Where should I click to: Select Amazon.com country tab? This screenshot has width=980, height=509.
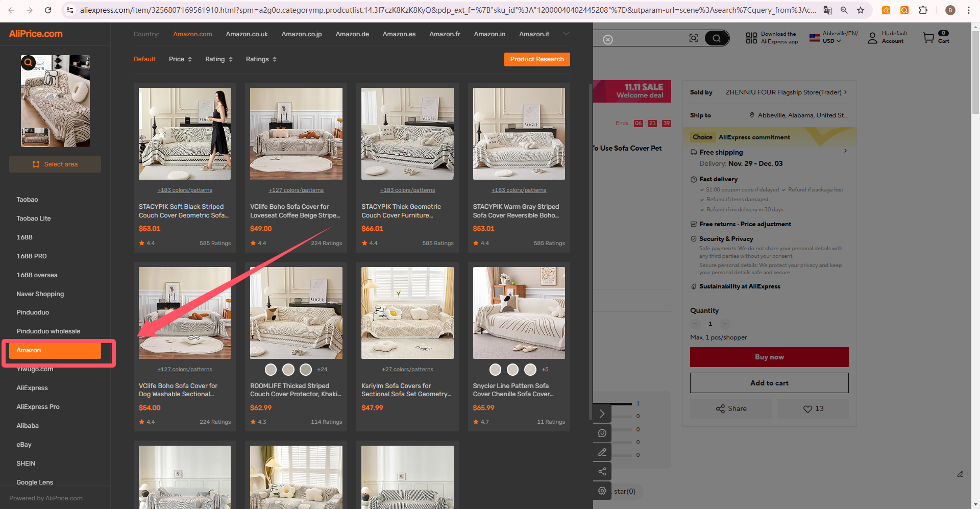coord(192,34)
